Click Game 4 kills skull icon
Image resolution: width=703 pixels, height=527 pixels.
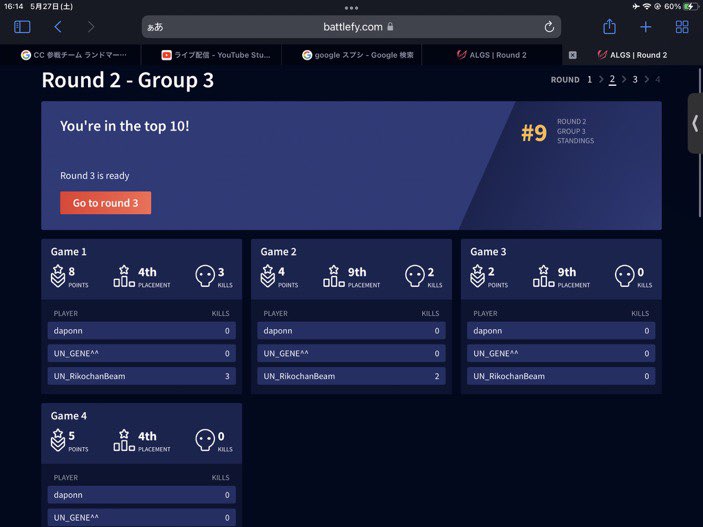pos(205,440)
